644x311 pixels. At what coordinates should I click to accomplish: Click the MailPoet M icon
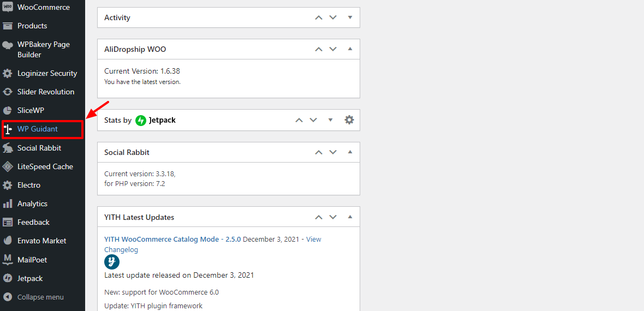click(x=8, y=260)
